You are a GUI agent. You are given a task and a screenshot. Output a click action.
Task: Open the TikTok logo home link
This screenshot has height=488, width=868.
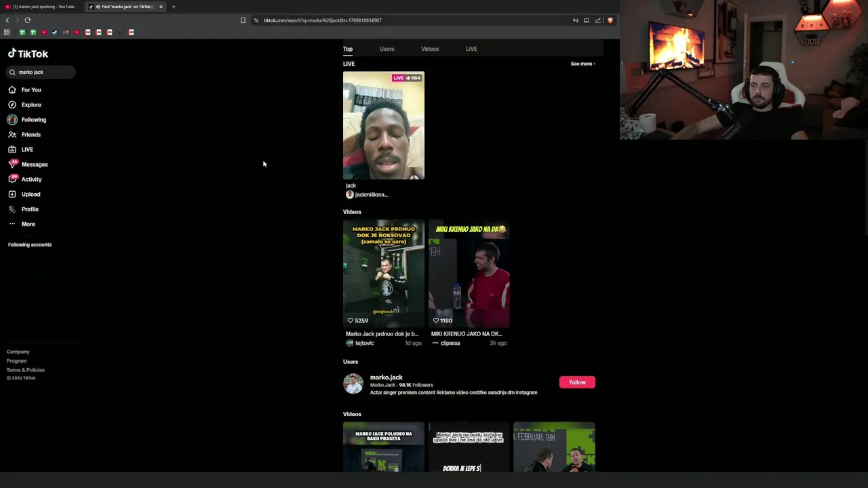click(x=28, y=54)
